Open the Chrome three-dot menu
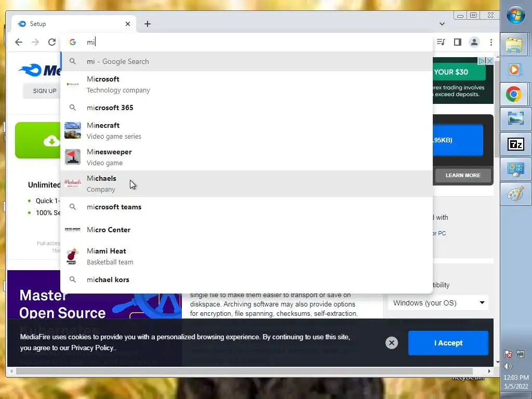 coord(491,42)
